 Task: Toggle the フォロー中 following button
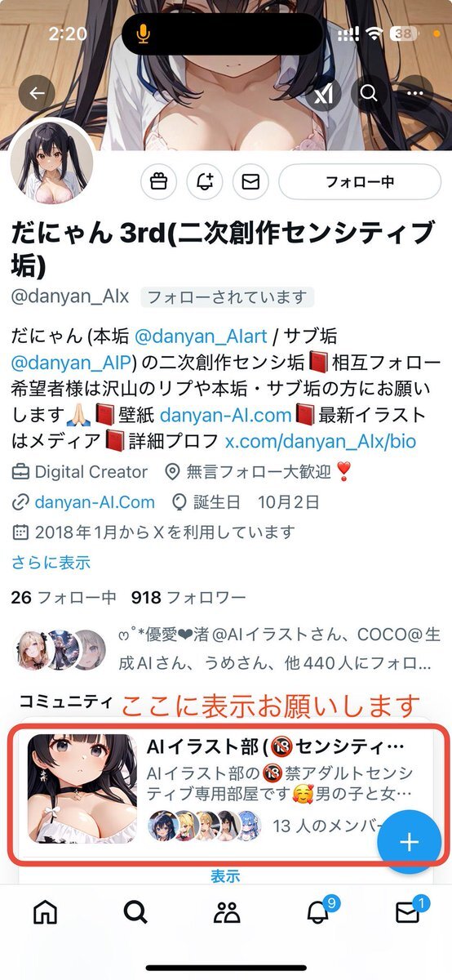pos(360,182)
